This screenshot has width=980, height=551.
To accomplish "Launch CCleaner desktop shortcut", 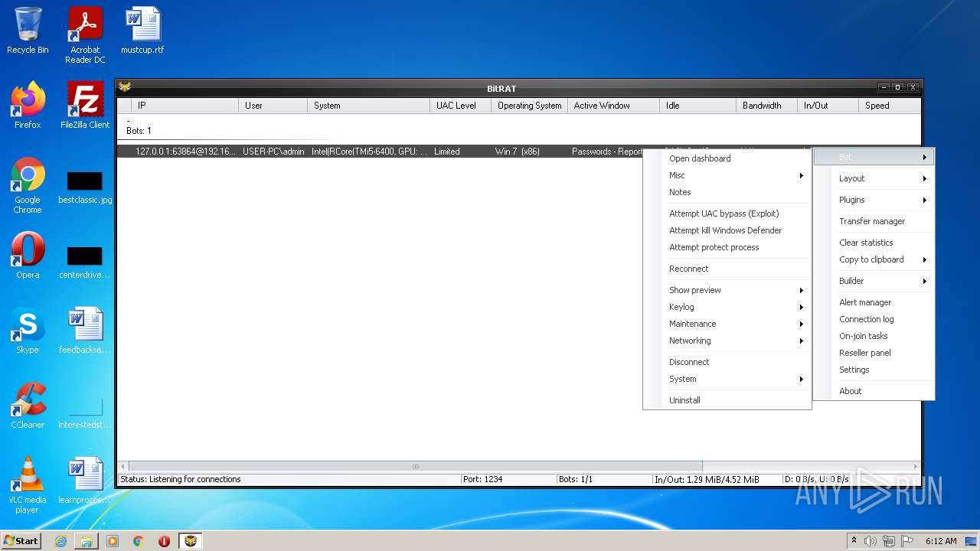I will [28, 406].
